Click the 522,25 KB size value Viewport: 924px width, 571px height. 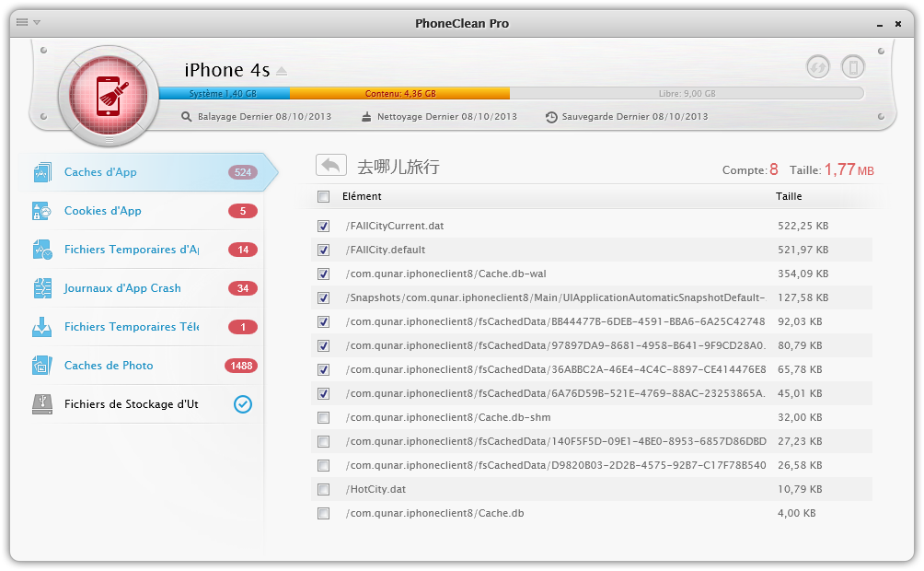pos(803,226)
